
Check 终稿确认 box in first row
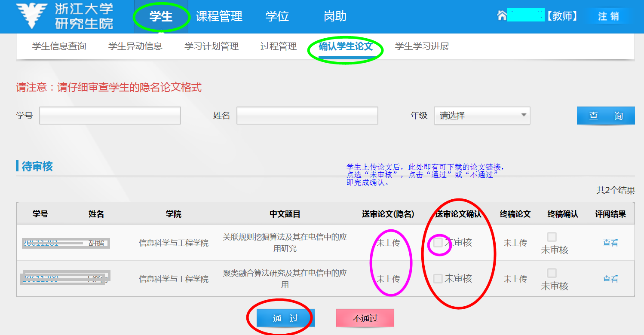pos(552,237)
